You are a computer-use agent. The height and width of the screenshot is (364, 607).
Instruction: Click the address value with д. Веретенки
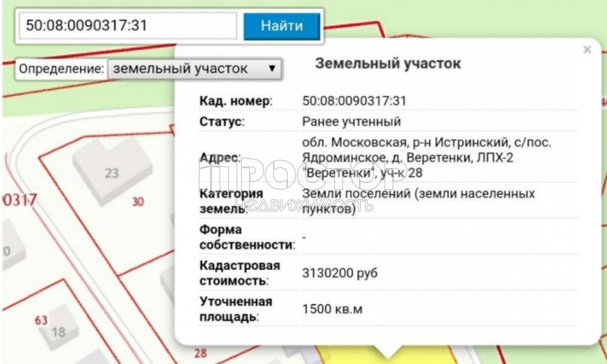pyautogui.click(x=427, y=158)
